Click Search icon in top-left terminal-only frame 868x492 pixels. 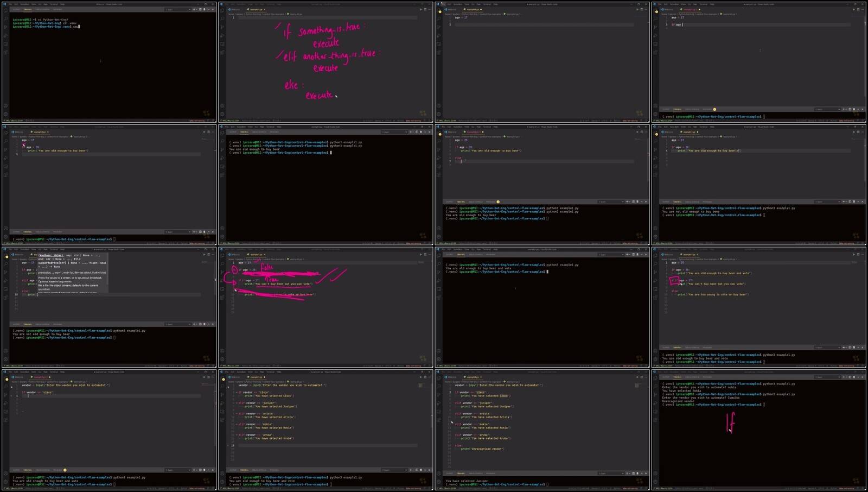pos(5,18)
